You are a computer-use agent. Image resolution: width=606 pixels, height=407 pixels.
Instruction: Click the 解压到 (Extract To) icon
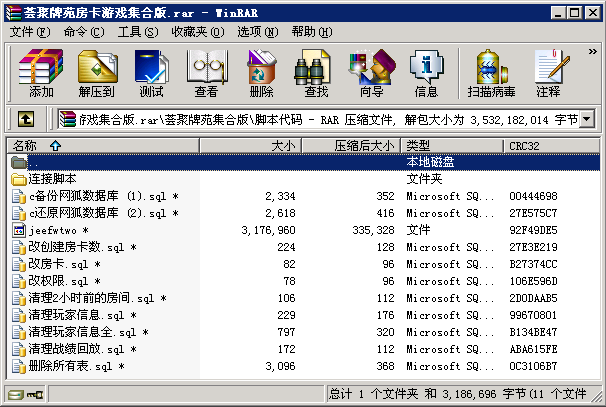(96, 73)
